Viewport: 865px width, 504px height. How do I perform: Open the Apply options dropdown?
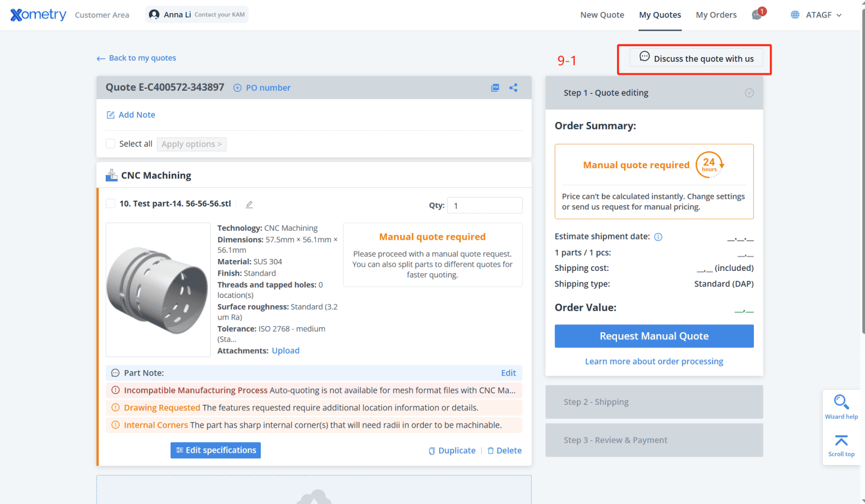tap(192, 144)
